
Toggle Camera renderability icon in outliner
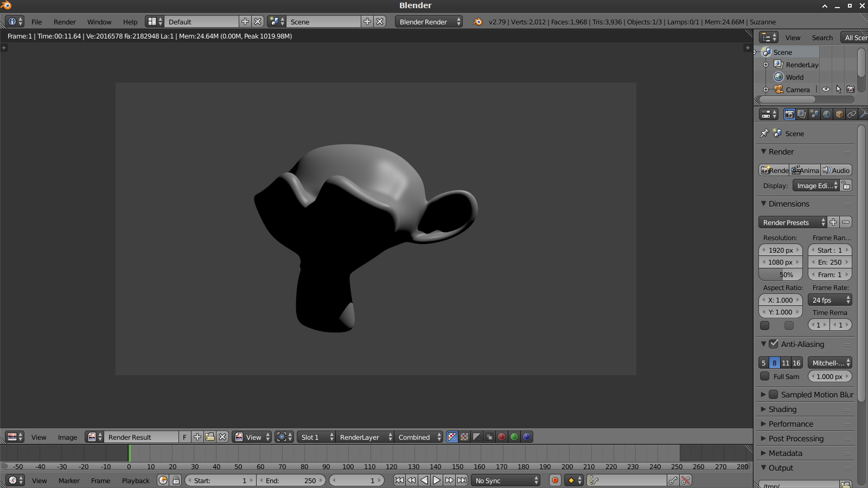[x=851, y=89]
